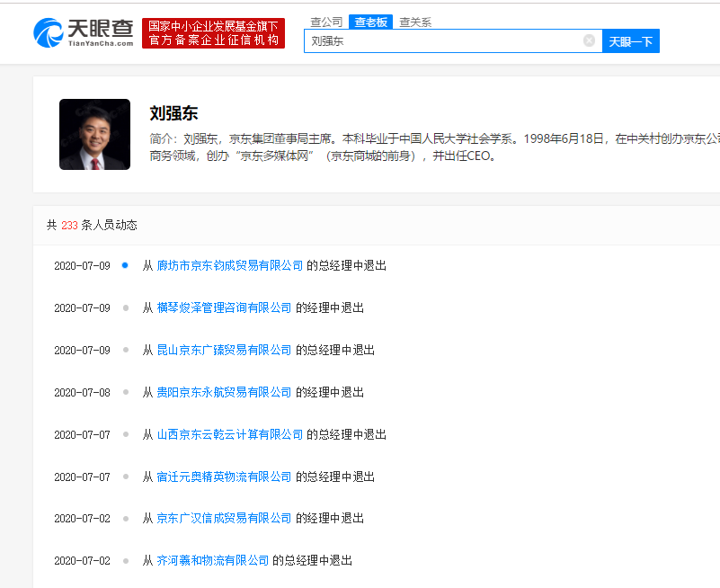This screenshot has width=720, height=588.
Task: Open 贵阳京东永航贸易有限公司 link
Action: click(x=224, y=392)
